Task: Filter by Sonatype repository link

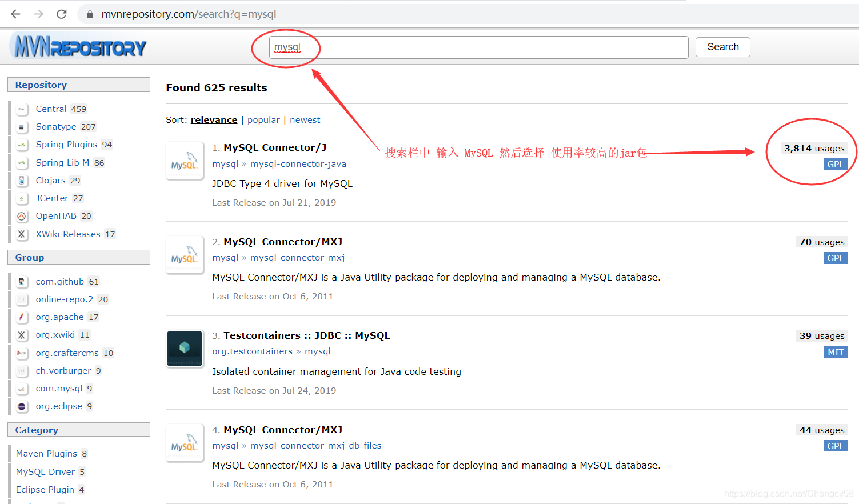Action: pos(56,127)
